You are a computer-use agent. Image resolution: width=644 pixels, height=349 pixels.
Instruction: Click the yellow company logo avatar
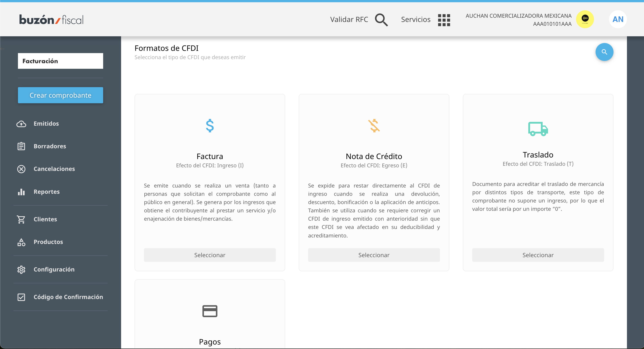[x=585, y=19]
